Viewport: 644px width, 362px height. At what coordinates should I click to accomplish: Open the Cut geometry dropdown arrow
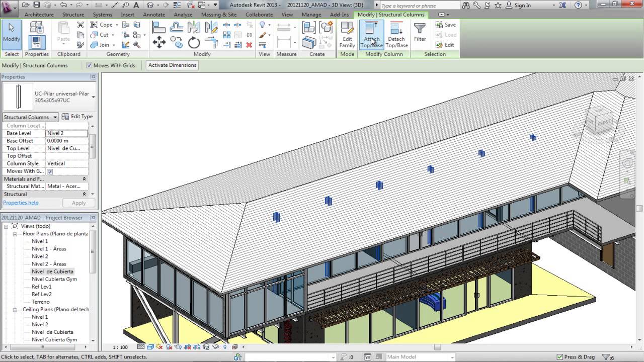point(113,35)
